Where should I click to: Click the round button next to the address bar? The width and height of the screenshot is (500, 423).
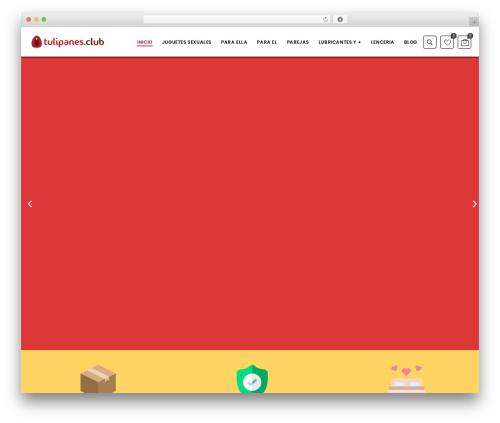click(x=340, y=20)
